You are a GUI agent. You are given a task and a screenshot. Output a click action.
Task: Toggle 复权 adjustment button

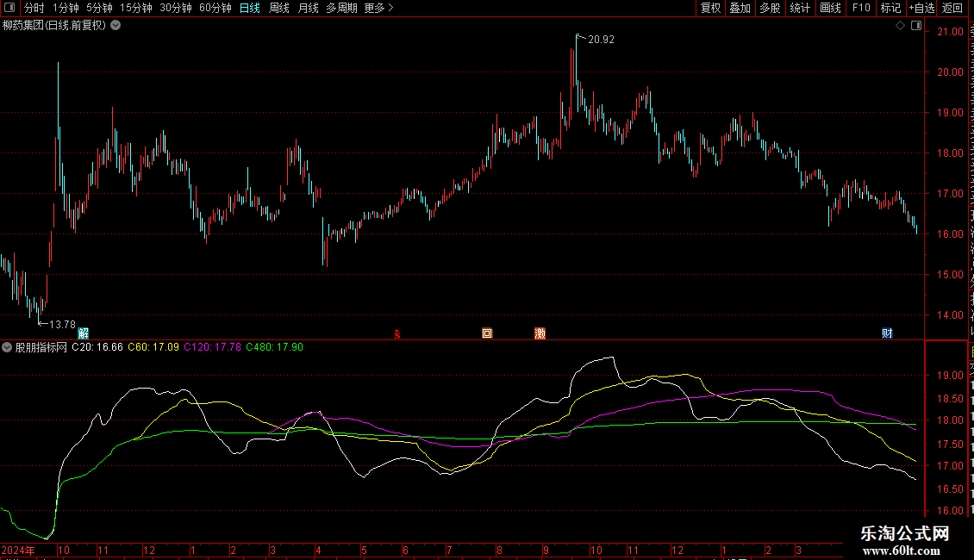(x=710, y=8)
